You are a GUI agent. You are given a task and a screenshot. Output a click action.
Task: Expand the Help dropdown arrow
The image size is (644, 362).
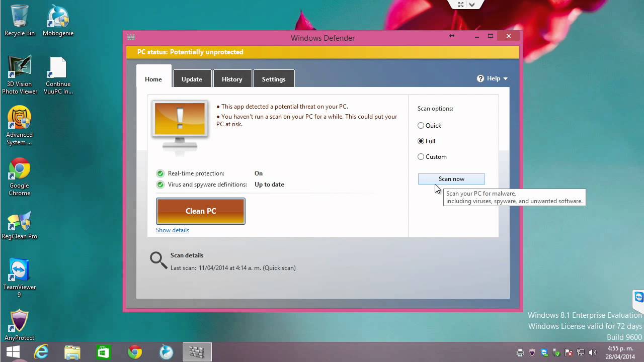pyautogui.click(x=505, y=79)
